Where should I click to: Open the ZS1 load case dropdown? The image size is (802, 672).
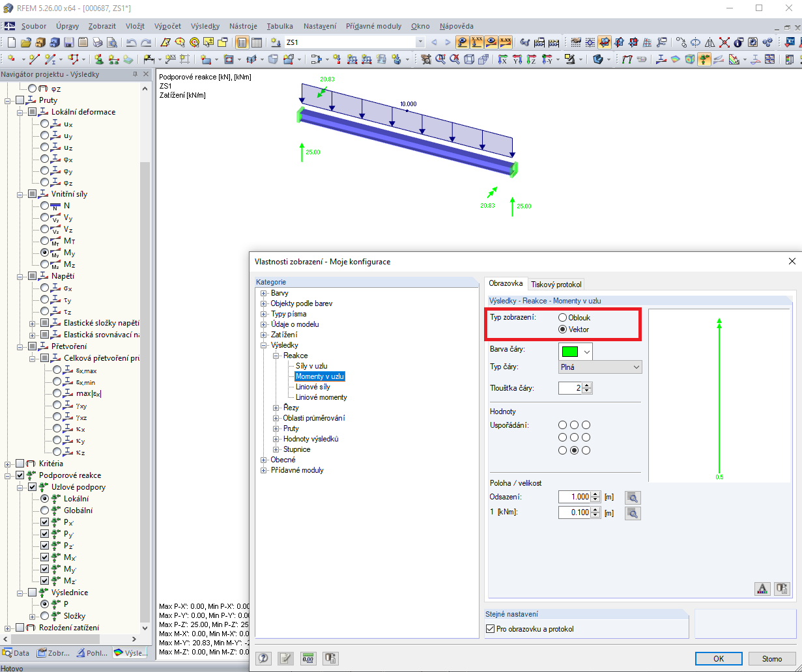[420, 42]
